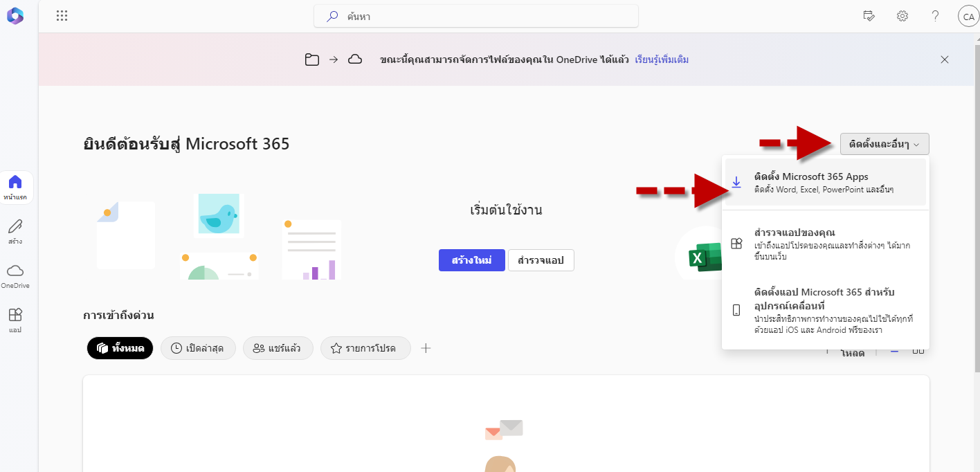Go to หน้าแรก in sidebar
This screenshot has width=980, height=472.
(x=15, y=187)
